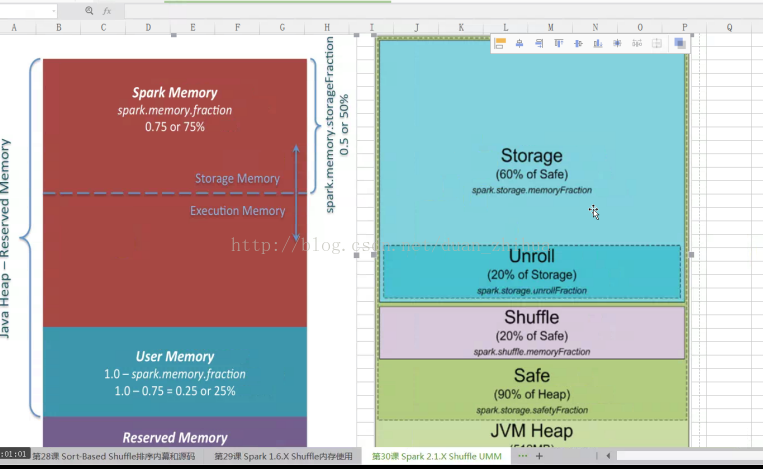Click the Storage Memory label
The height and width of the screenshot is (469, 763).
(237, 179)
